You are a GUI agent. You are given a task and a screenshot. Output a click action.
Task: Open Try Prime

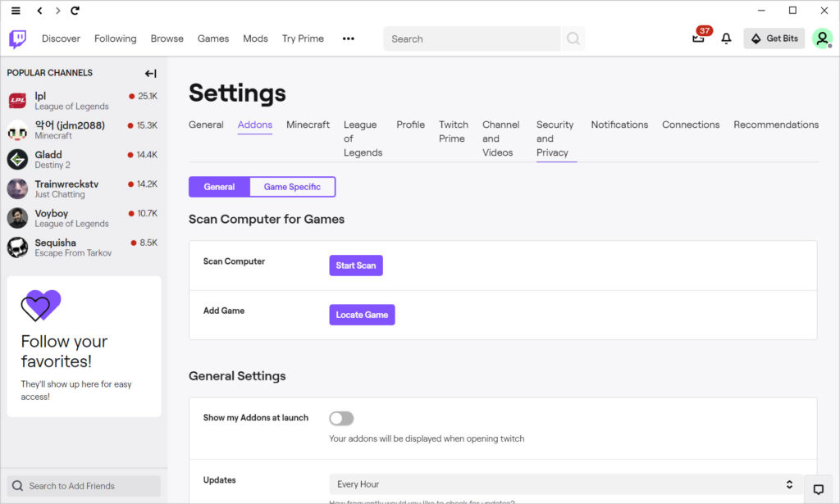[x=303, y=39]
